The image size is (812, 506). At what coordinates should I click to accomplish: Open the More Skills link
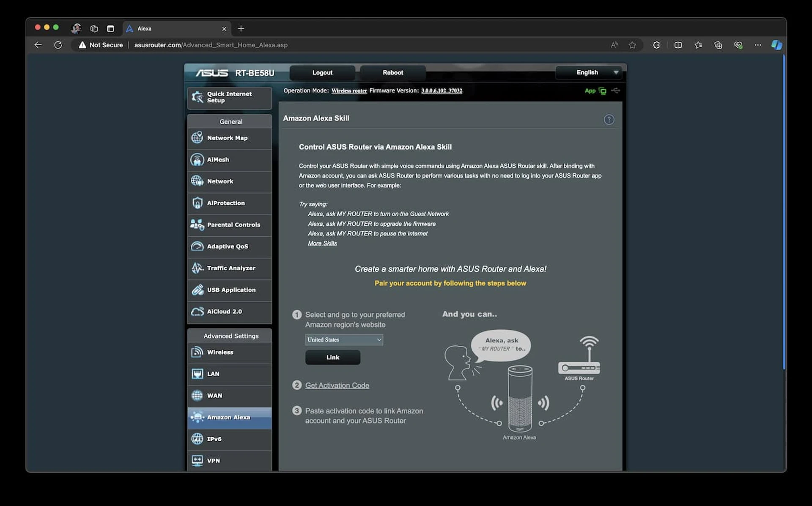coord(322,243)
